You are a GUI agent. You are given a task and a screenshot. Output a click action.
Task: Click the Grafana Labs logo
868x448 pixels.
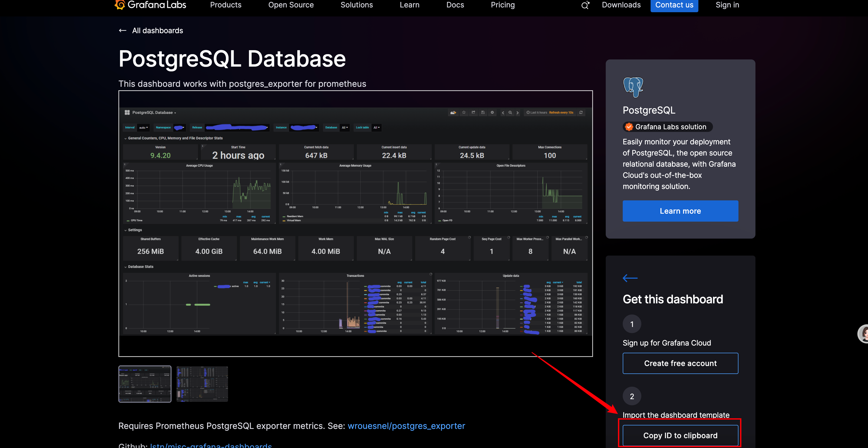[x=150, y=5]
